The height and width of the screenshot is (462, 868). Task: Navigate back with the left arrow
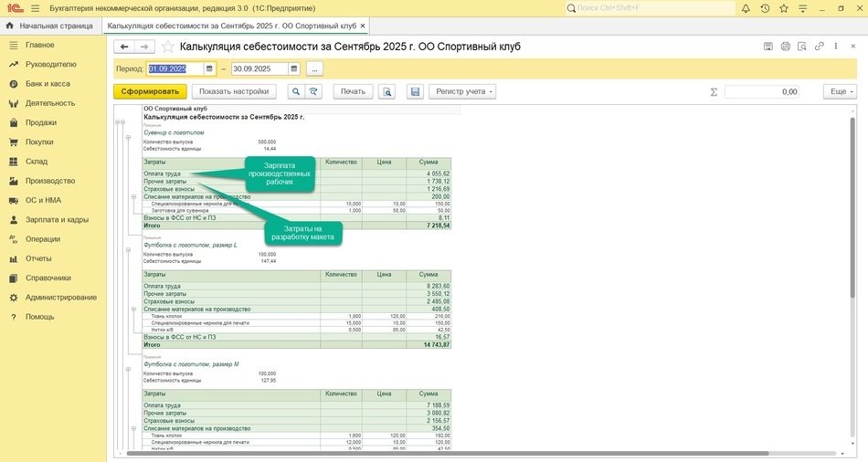123,47
